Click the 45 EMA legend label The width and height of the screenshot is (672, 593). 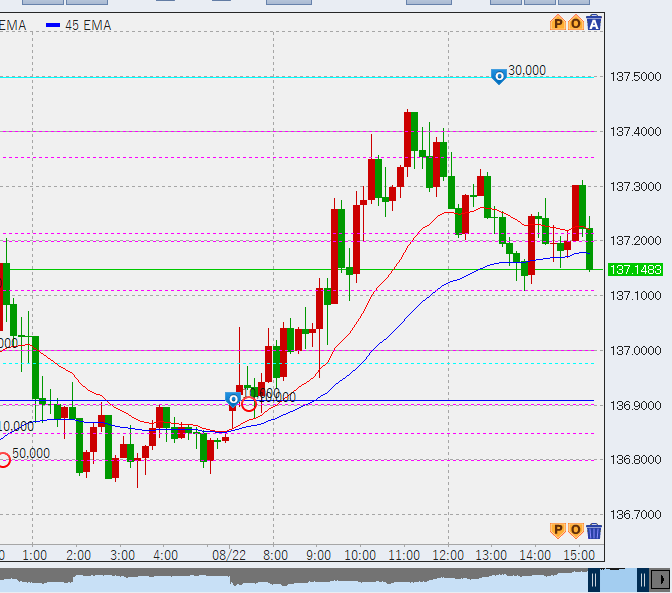point(87,24)
